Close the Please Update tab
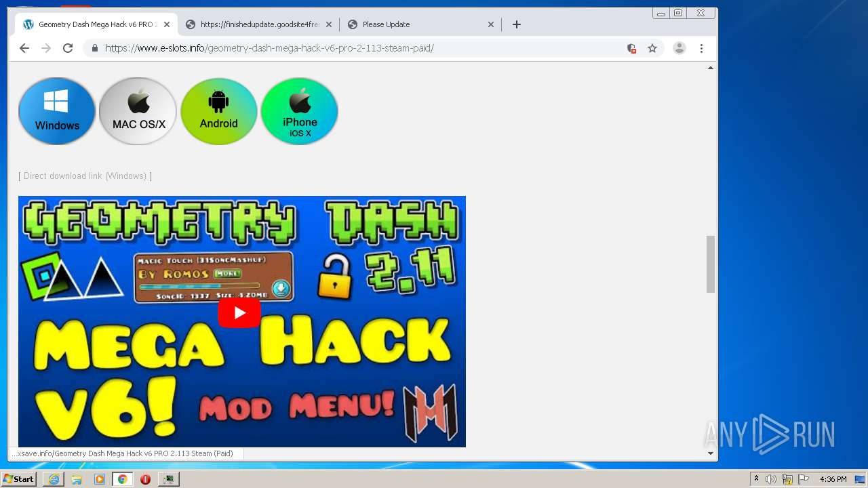The image size is (868, 488). 491,24
